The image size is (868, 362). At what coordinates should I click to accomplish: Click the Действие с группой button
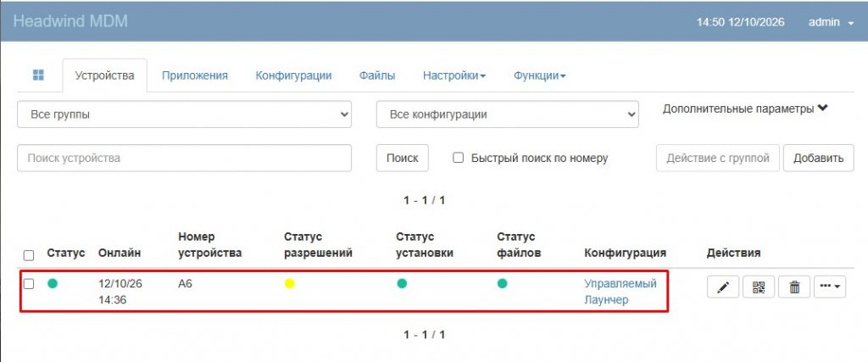click(x=718, y=158)
